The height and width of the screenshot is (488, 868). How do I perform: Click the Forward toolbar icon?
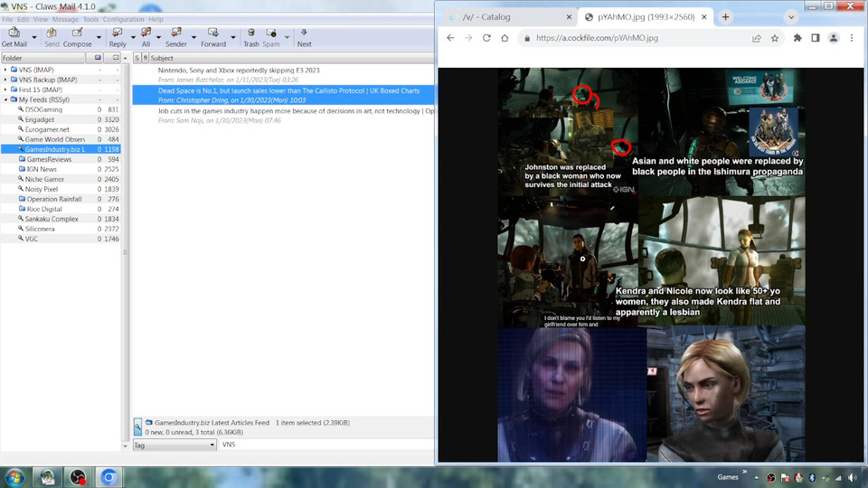point(213,37)
